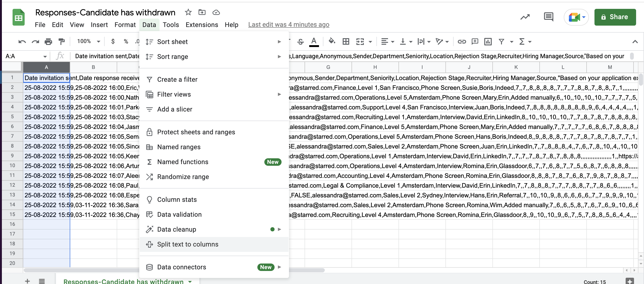Screen dimensions: 644x284
Task: Open the Name box A:A dropdown
Action: pyautogui.click(x=45, y=56)
